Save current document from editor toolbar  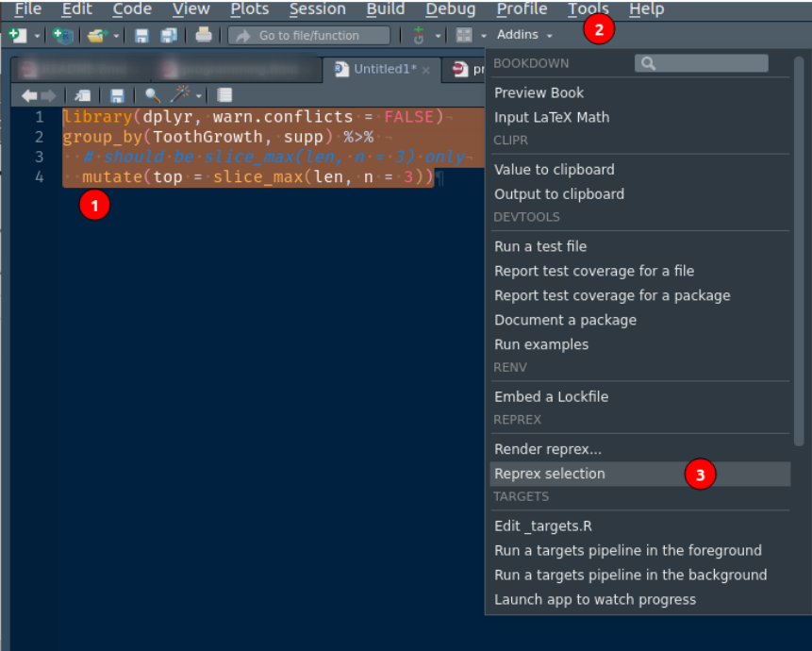(118, 95)
